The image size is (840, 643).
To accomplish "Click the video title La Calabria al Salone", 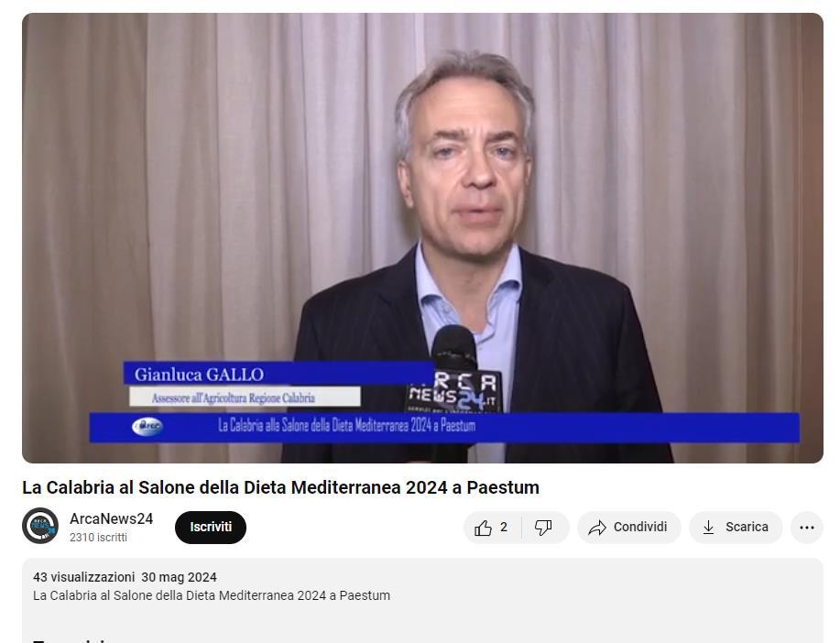I will (x=280, y=487).
